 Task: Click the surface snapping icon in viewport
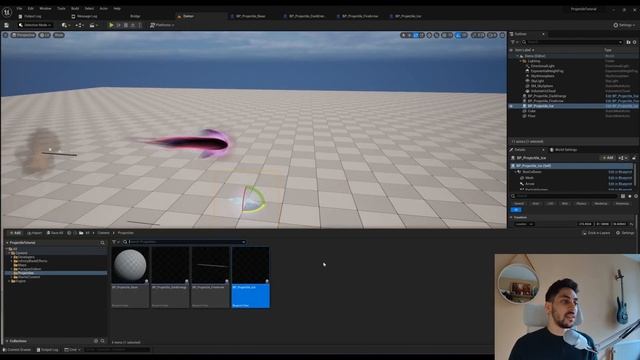point(436,36)
